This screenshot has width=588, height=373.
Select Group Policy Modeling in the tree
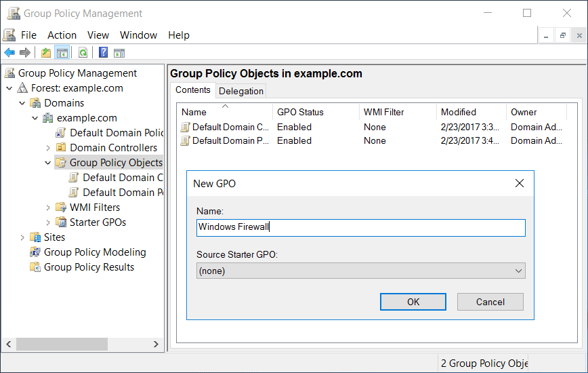(95, 252)
